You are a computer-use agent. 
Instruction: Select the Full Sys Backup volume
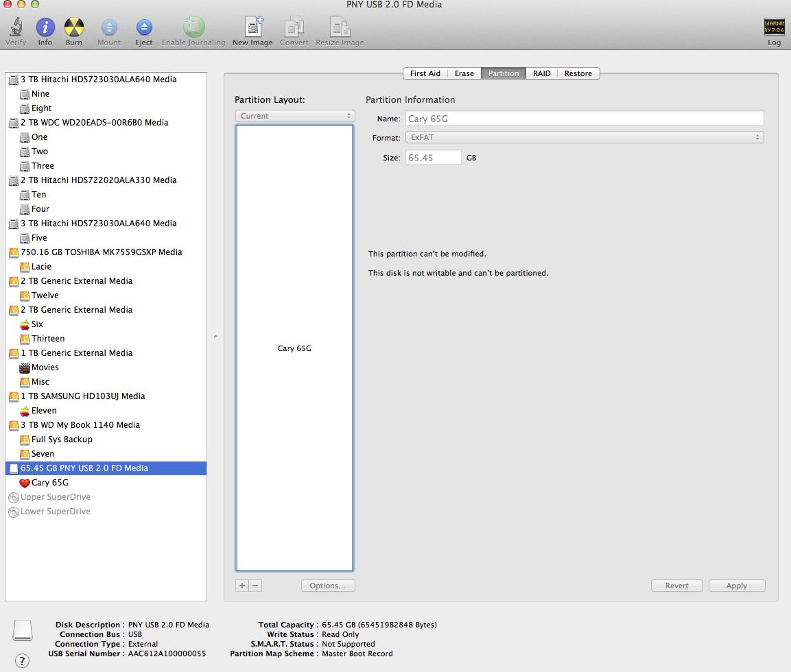pos(106,440)
